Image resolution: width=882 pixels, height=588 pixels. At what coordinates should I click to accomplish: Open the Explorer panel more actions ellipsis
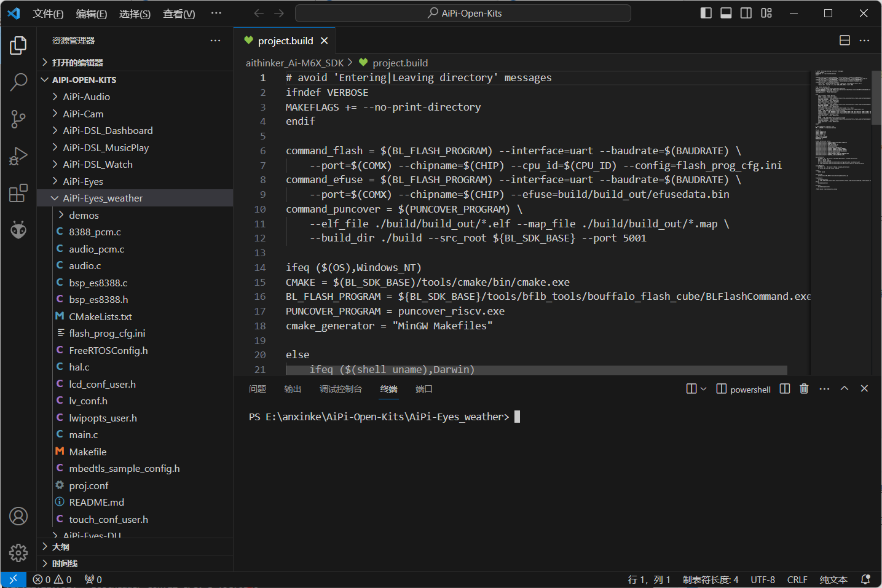tap(215, 41)
